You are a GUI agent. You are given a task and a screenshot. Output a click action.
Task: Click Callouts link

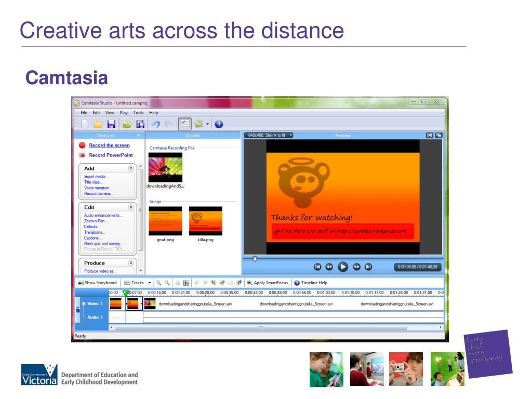coord(92,227)
